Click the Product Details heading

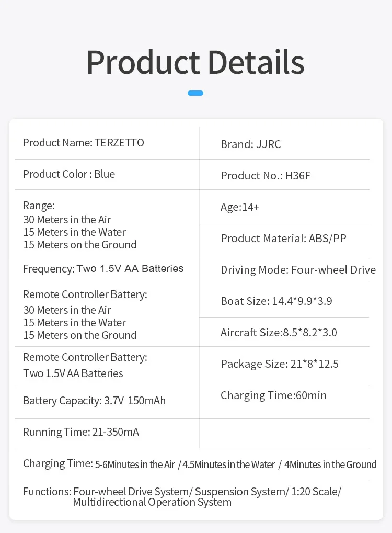[x=195, y=62]
